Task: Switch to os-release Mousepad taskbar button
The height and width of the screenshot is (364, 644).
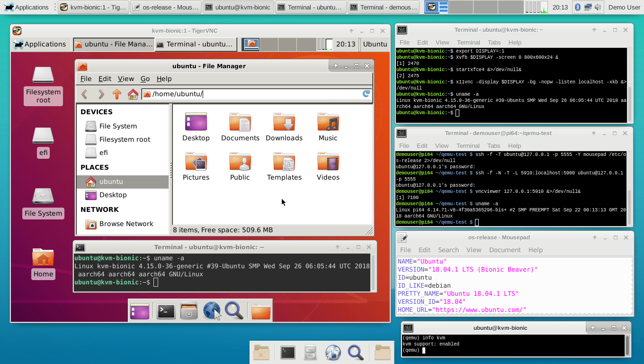Action: pos(165,7)
